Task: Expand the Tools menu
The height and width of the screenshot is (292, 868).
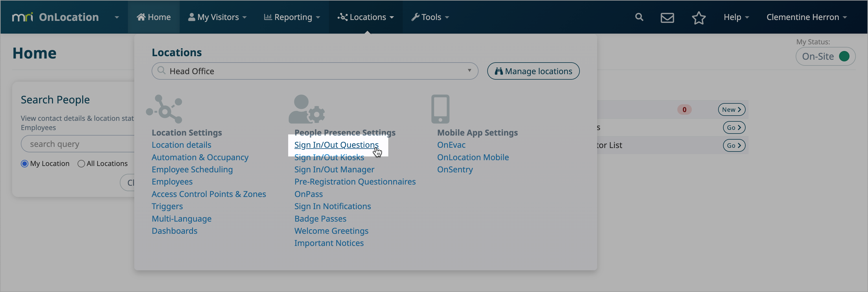Action: [430, 17]
